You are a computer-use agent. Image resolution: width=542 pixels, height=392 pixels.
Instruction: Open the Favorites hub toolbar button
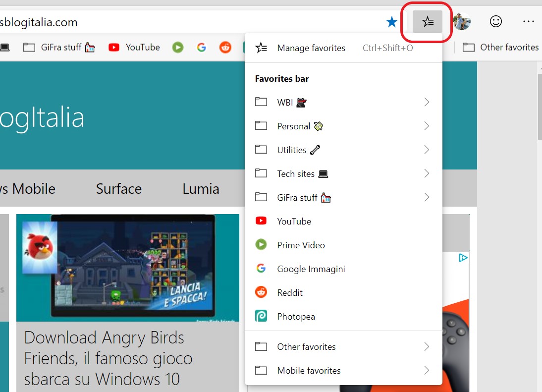(x=428, y=22)
